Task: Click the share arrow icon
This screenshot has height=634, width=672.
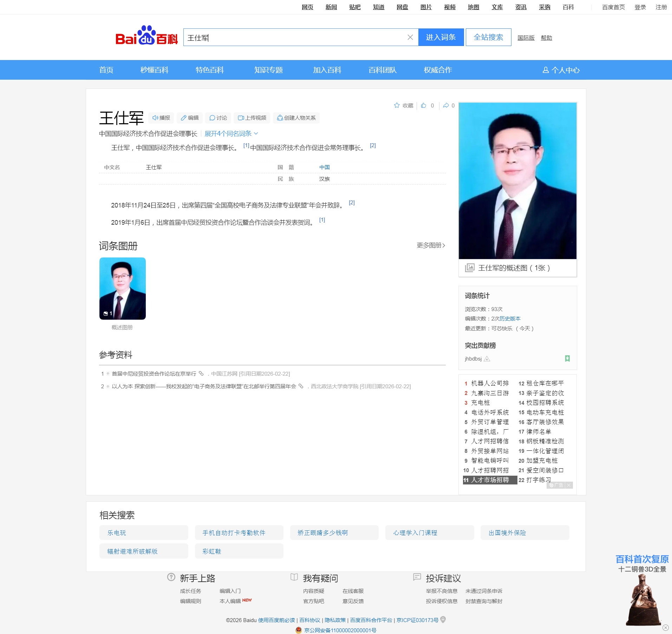Action: (x=445, y=105)
